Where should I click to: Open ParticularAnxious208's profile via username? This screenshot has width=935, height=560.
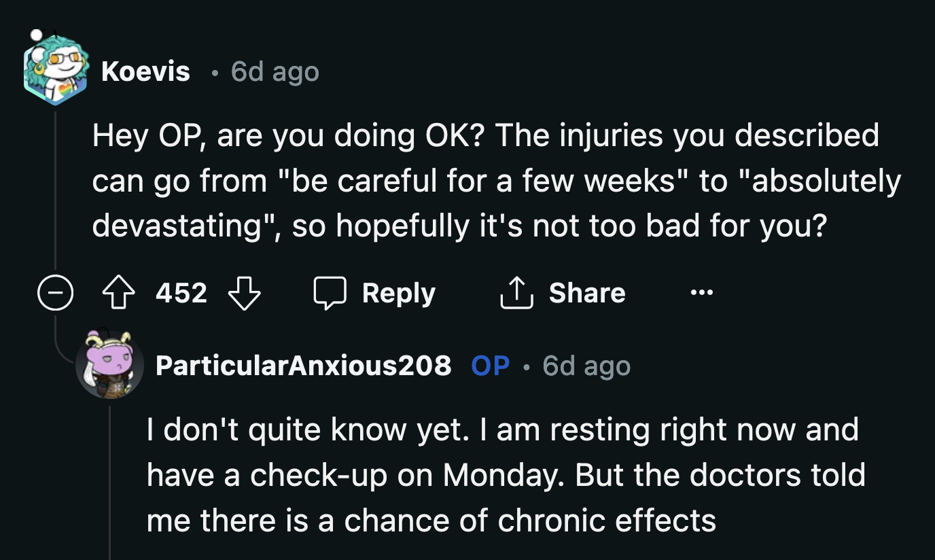(x=304, y=366)
